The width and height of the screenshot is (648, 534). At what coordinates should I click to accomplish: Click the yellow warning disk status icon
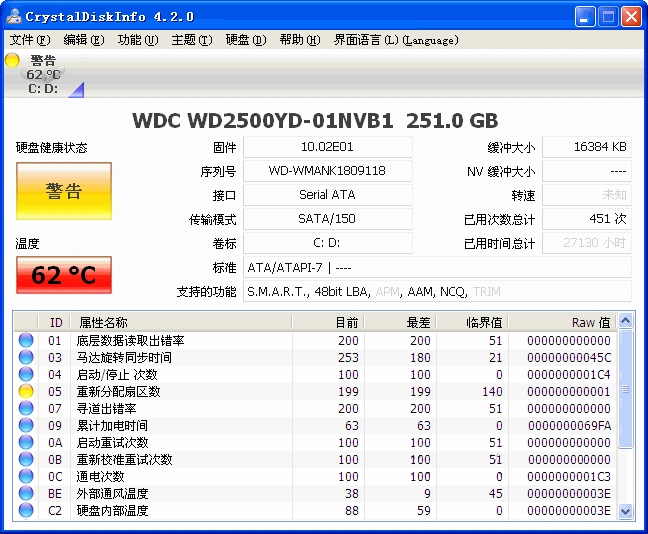tap(12, 60)
